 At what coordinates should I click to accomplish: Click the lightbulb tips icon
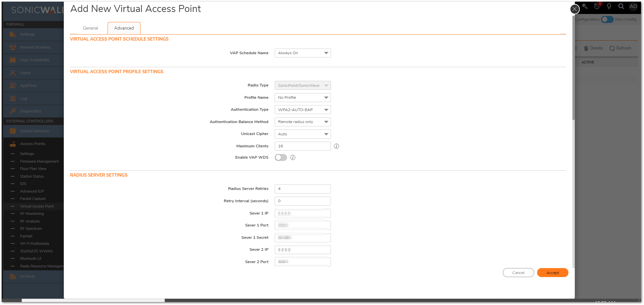pyautogui.click(x=609, y=6)
